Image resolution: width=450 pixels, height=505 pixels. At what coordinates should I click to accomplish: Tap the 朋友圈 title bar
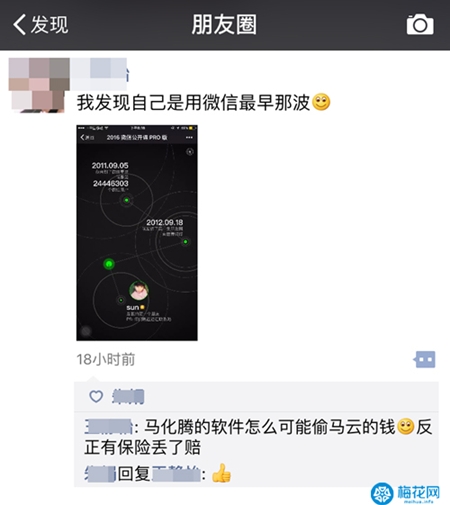(x=224, y=25)
